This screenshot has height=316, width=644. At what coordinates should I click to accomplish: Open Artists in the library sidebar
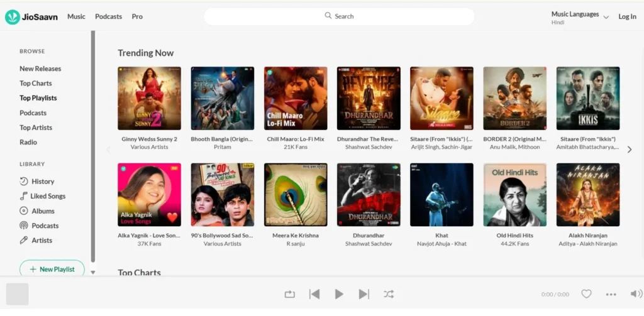(36, 241)
